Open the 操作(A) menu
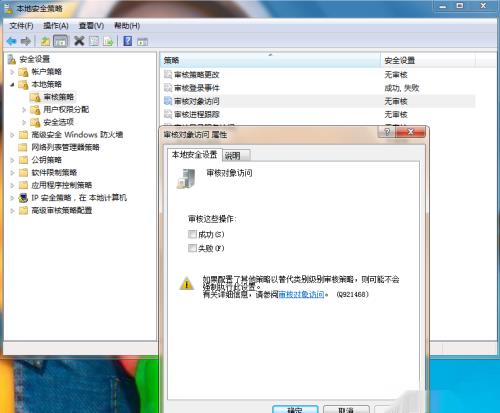Viewport: 500px width, 413px height. point(56,26)
